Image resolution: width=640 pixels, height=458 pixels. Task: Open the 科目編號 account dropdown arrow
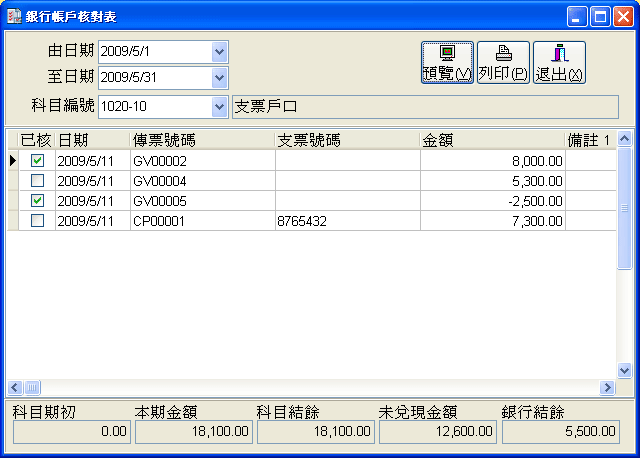[x=220, y=107]
